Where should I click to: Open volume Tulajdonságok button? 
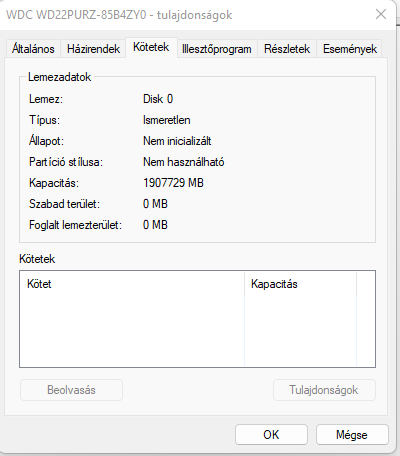tap(324, 390)
